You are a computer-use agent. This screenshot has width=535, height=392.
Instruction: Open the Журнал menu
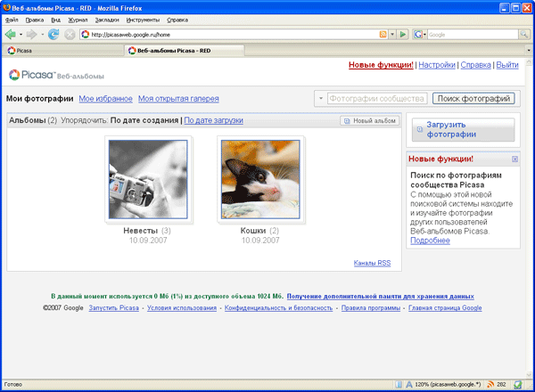(x=78, y=20)
